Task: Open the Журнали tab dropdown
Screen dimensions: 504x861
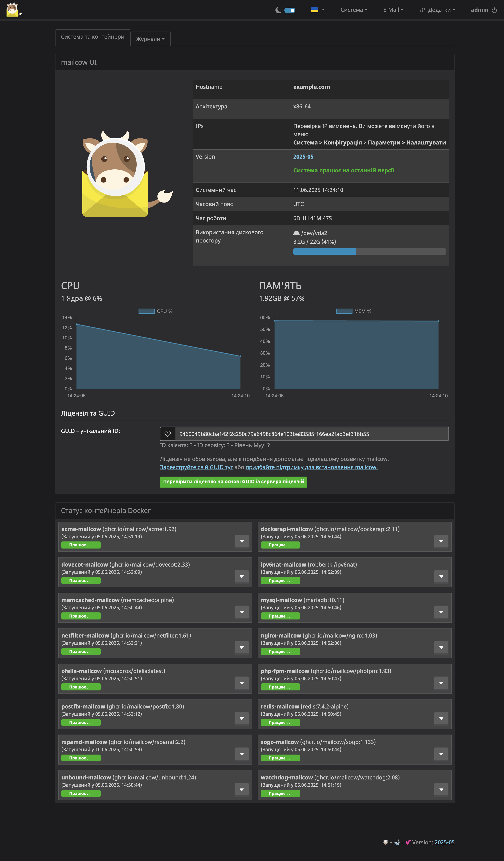Action: click(150, 39)
